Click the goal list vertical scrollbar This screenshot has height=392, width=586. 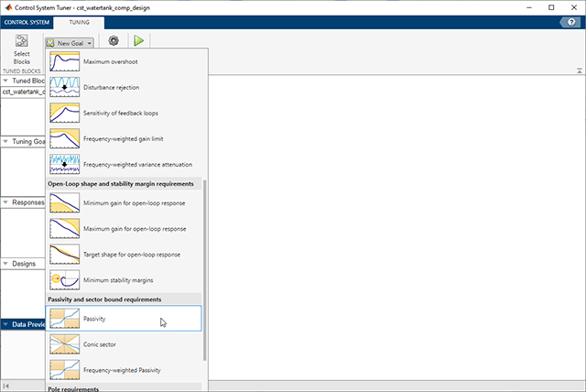[x=204, y=270]
